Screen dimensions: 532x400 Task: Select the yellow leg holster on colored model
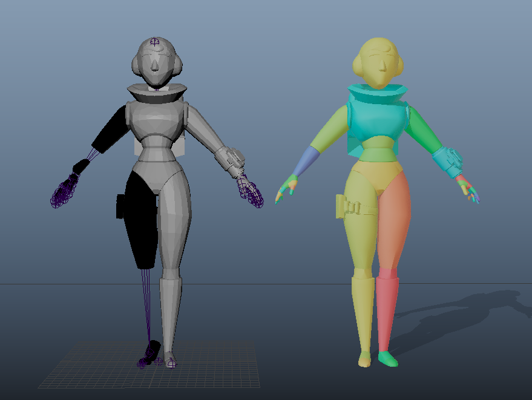coord(348,206)
